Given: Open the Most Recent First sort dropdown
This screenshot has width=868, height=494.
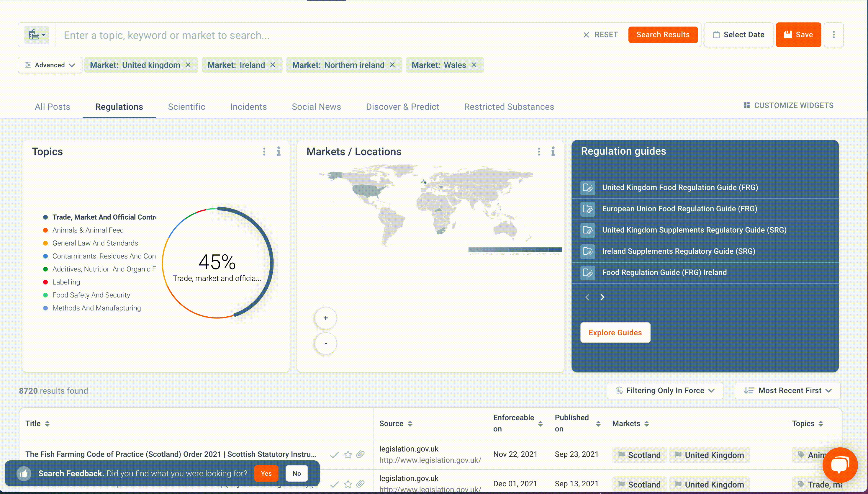Looking at the screenshot, I should [x=787, y=390].
